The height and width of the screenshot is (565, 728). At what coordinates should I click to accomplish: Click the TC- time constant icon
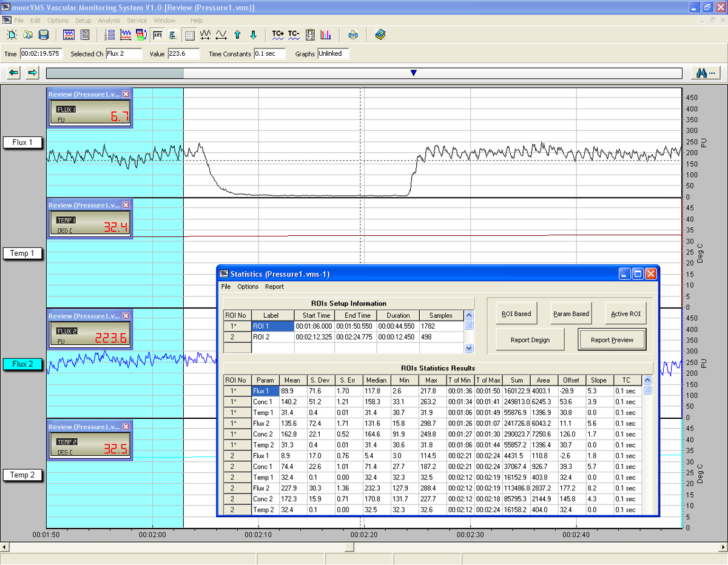(x=294, y=35)
